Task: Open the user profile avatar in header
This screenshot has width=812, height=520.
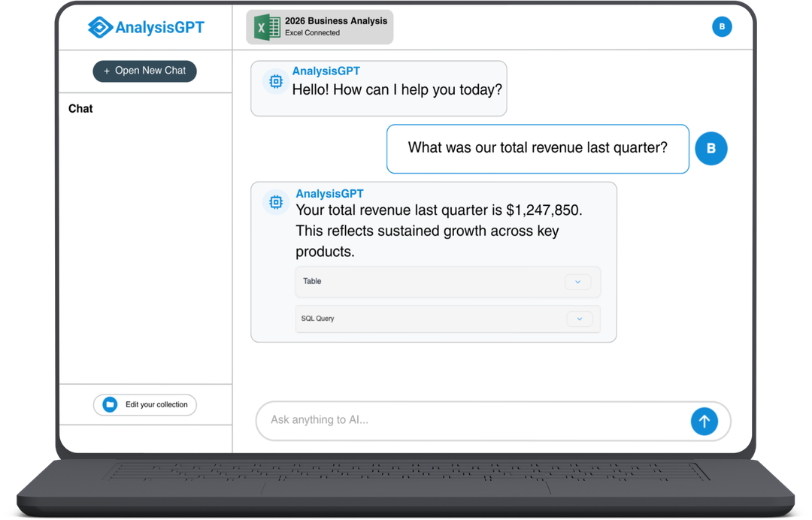Action: click(722, 27)
